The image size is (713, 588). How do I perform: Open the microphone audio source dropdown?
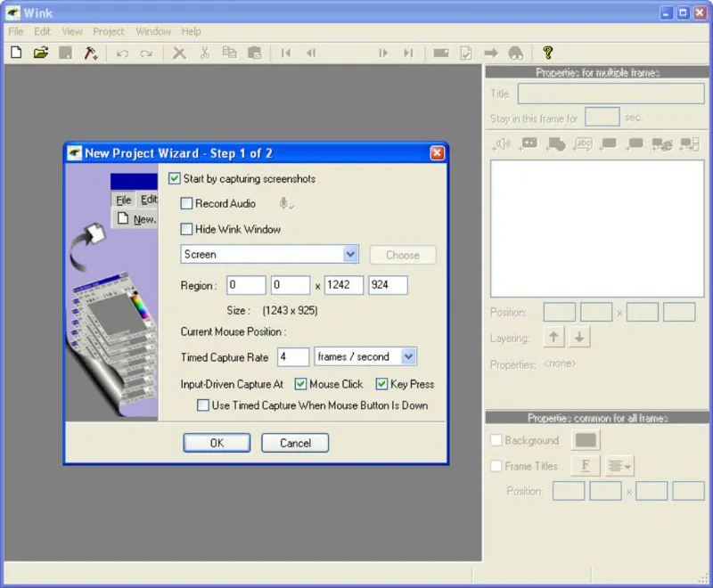tap(286, 204)
